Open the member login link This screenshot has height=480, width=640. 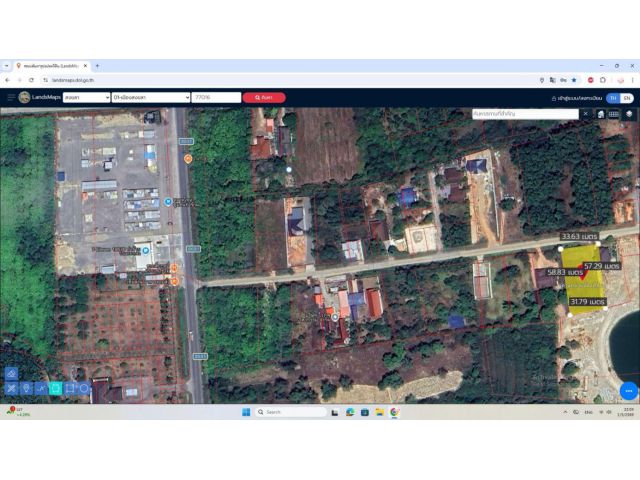(576, 98)
